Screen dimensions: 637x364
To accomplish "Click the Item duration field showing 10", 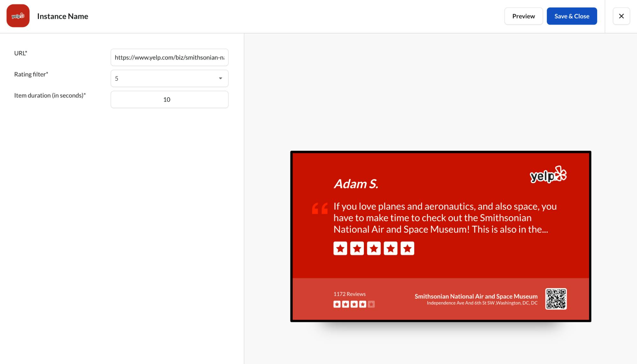I will (170, 99).
